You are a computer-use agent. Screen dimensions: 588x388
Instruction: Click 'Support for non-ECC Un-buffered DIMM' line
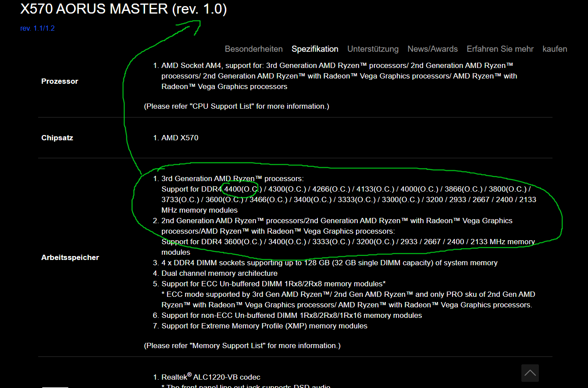(292, 315)
